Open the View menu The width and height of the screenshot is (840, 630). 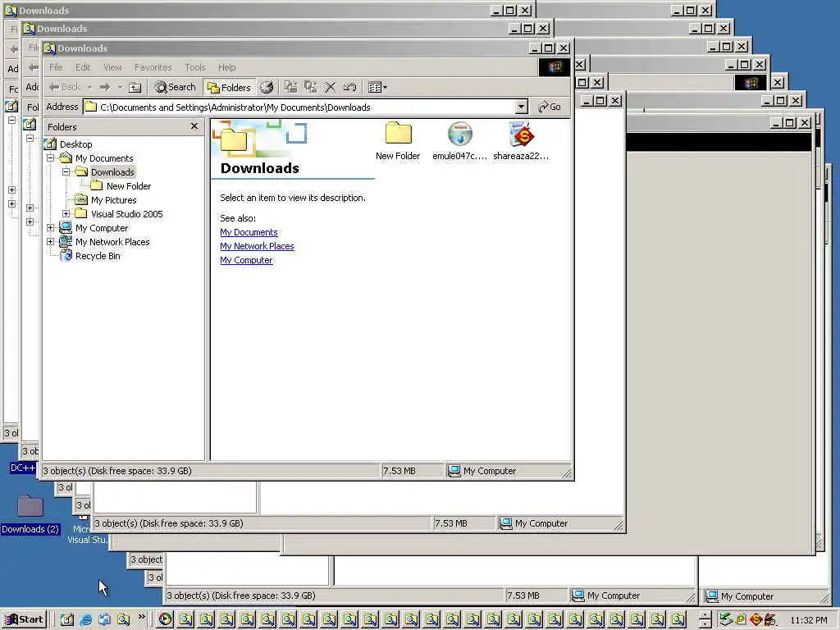[112, 67]
